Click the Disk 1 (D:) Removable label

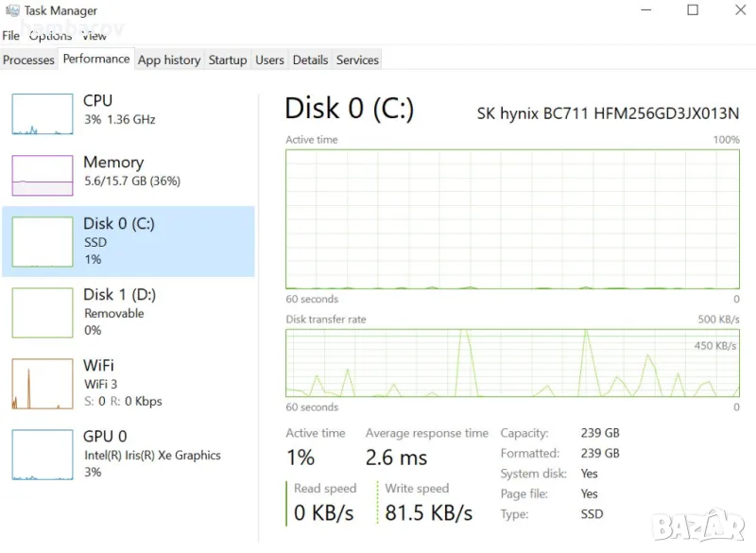point(114,313)
